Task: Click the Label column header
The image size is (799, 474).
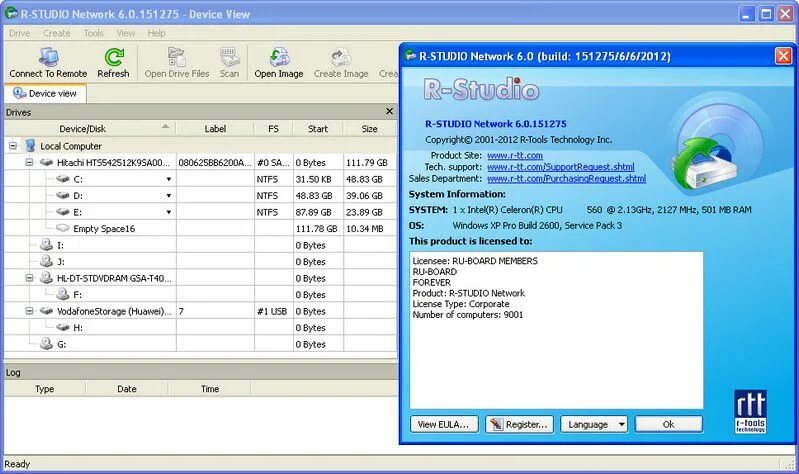Action: [215, 129]
